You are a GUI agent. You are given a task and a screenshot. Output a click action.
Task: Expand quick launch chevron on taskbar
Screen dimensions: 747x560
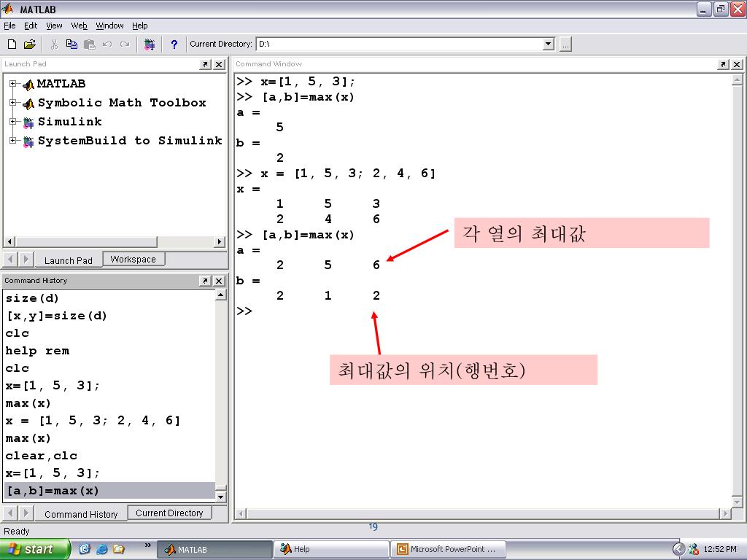(x=147, y=545)
